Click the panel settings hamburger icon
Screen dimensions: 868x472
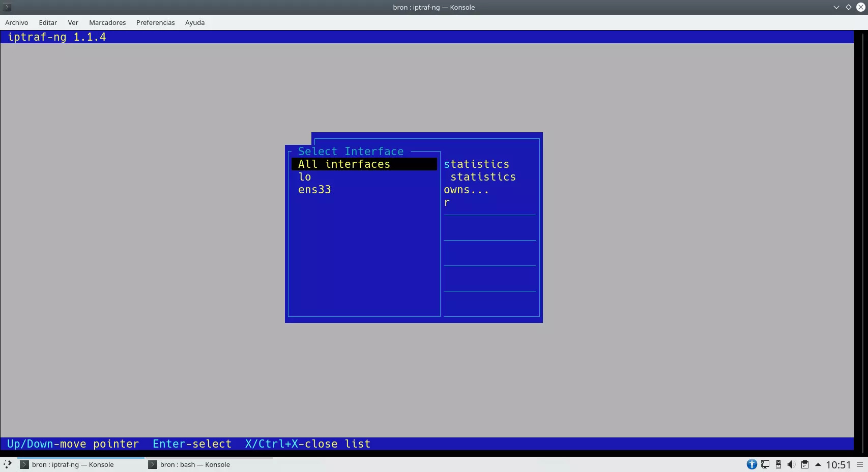860,464
